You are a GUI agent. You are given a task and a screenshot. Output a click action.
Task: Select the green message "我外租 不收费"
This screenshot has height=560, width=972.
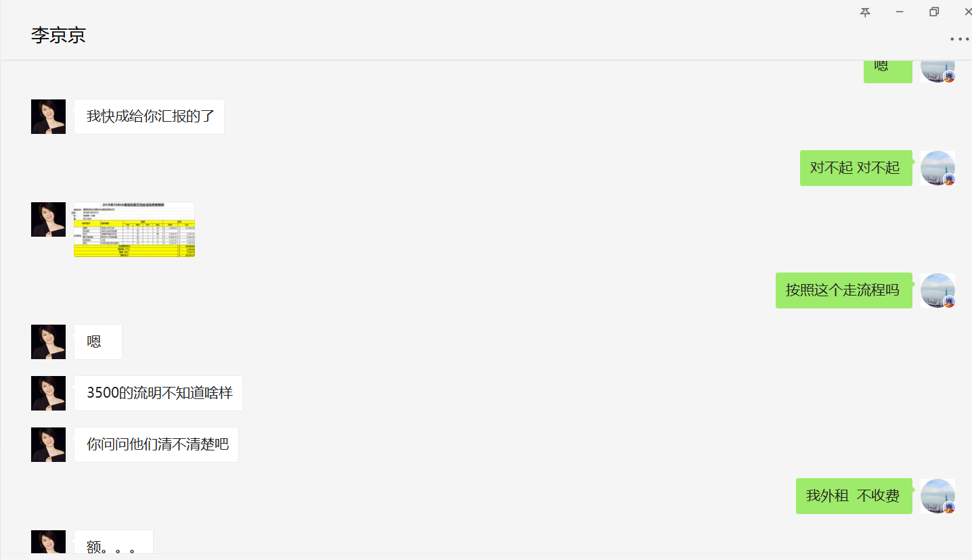854,496
